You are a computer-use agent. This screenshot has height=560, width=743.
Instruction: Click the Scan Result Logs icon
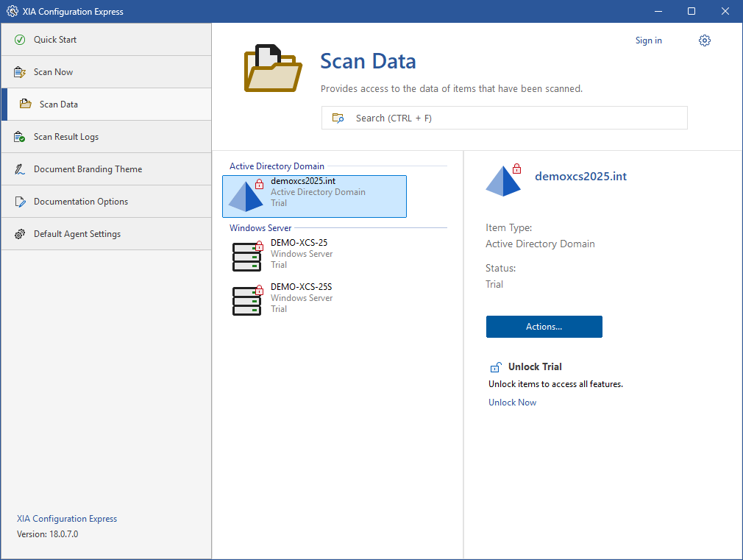coord(20,137)
